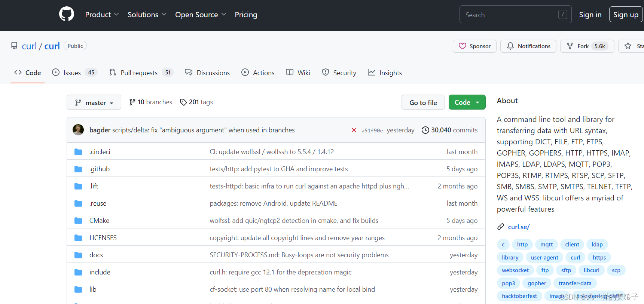Click the GitHub Octocat logo
Viewport: 644px width, 304px height.
[67, 15]
